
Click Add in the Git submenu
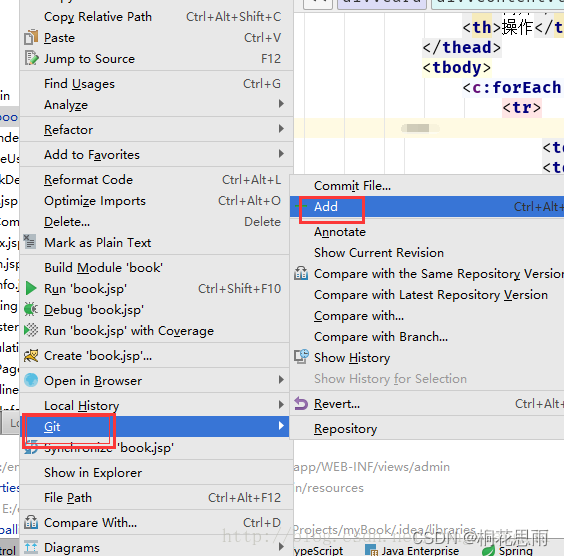pyautogui.click(x=427, y=206)
